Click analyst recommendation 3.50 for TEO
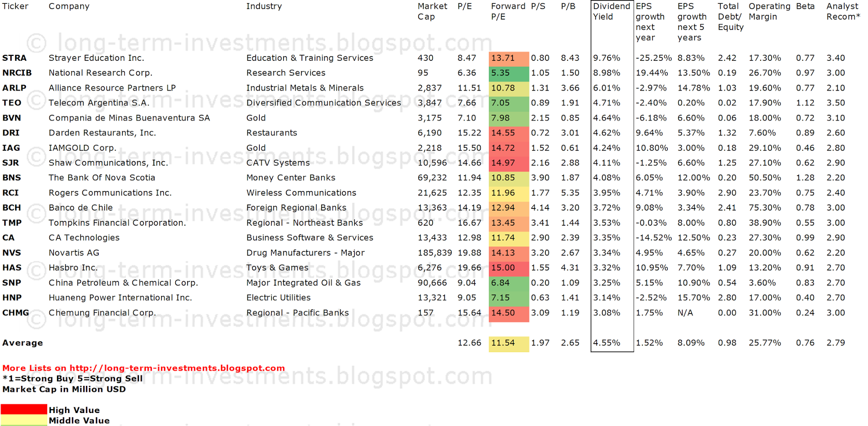This screenshot has width=868, height=426. click(835, 103)
